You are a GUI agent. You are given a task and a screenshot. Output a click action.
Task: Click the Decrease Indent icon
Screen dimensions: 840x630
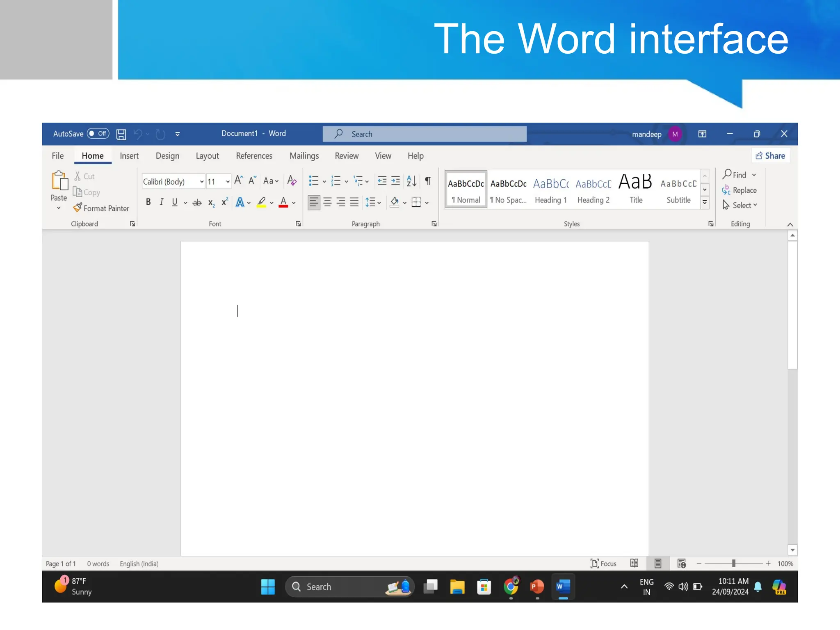coord(382,180)
